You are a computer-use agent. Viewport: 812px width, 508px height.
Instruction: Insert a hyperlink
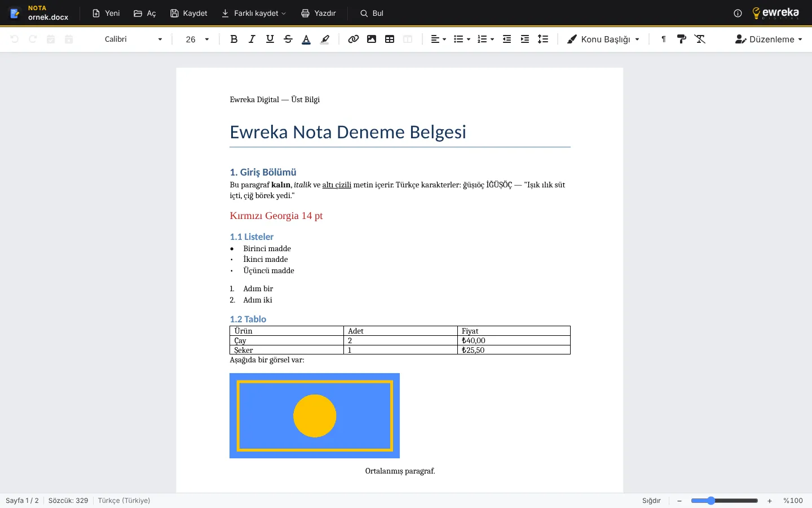[x=354, y=39]
